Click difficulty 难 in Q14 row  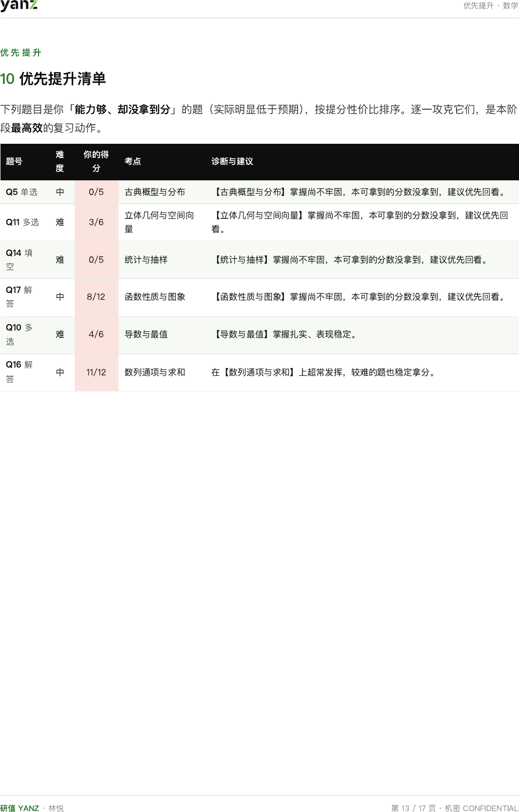[x=60, y=260]
